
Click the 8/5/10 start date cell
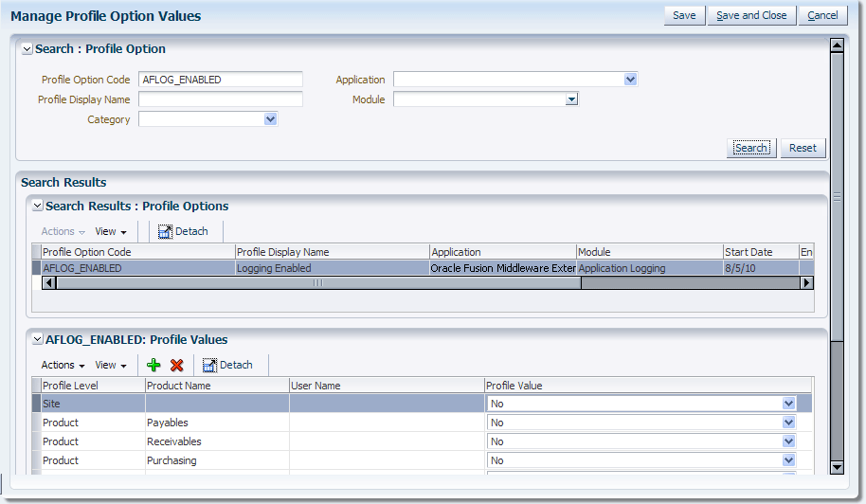click(762, 268)
